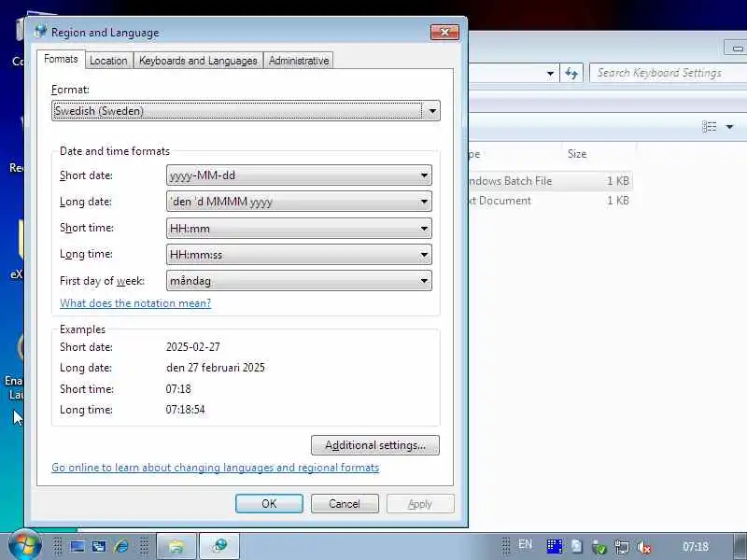The width and height of the screenshot is (747, 560).
Task: Click the document tray icon
Action: tap(577, 546)
